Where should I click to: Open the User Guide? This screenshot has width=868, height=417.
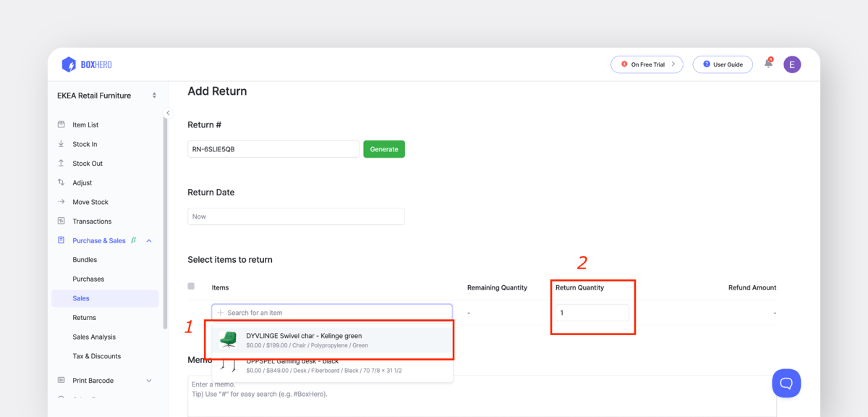[x=722, y=64]
